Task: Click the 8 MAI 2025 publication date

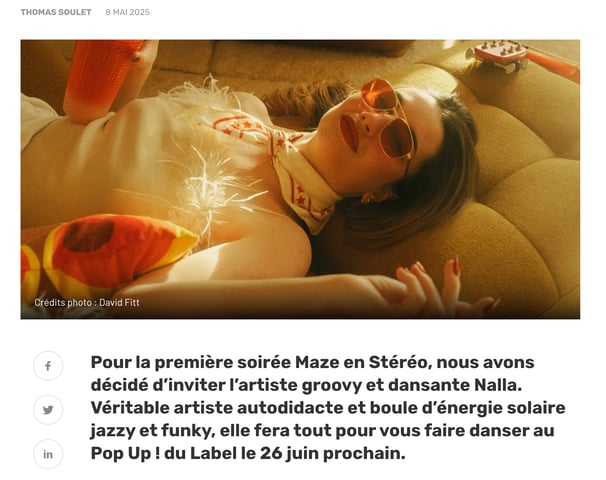Action: click(128, 12)
